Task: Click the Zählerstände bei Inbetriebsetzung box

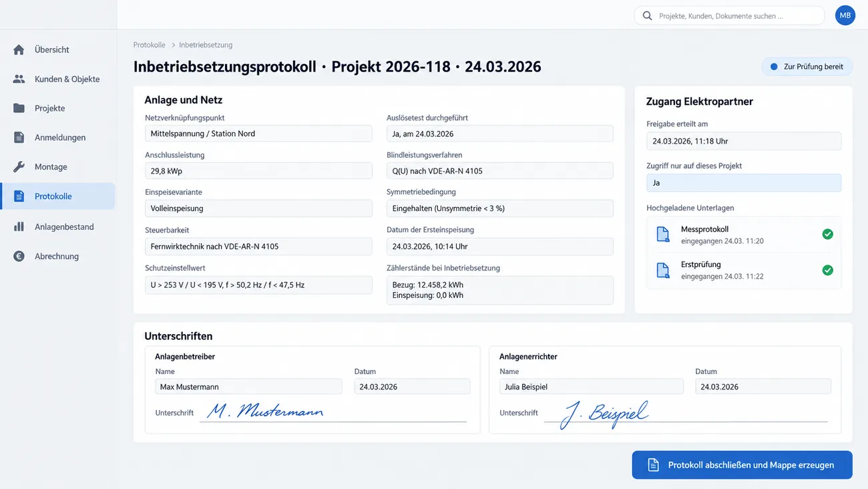Action: [x=499, y=290]
